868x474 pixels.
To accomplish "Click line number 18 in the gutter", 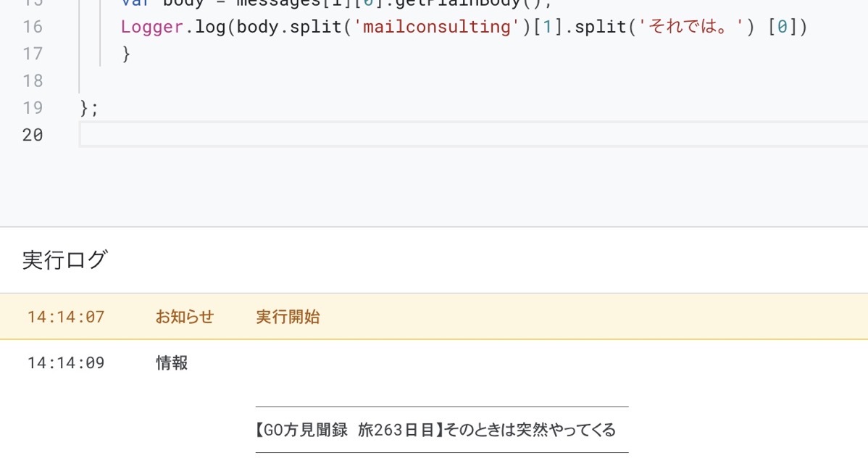I will click(x=32, y=81).
